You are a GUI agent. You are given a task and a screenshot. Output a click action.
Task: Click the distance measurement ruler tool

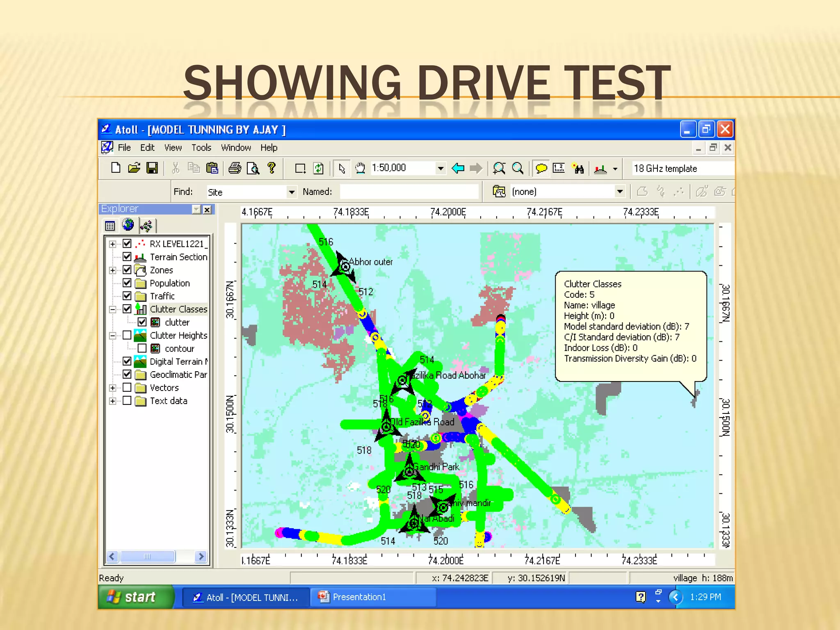click(x=559, y=168)
